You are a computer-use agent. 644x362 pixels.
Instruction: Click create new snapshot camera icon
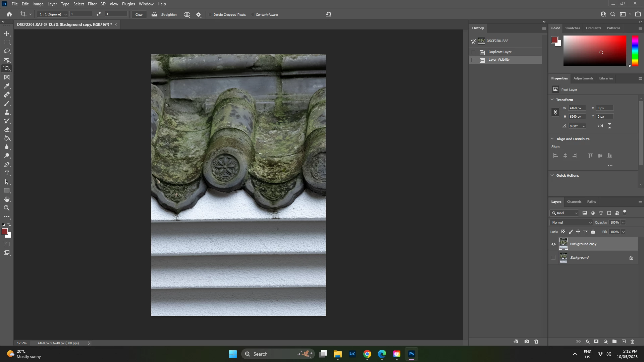coord(527,342)
